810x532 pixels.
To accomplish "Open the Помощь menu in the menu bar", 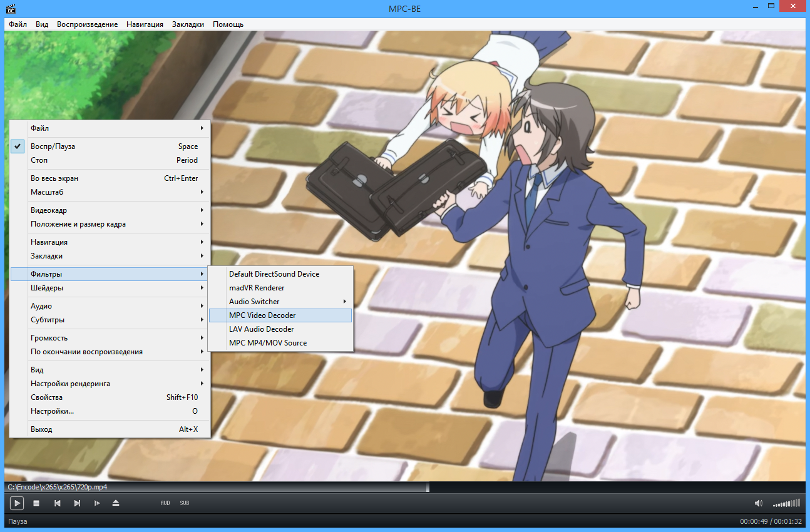I will [228, 24].
